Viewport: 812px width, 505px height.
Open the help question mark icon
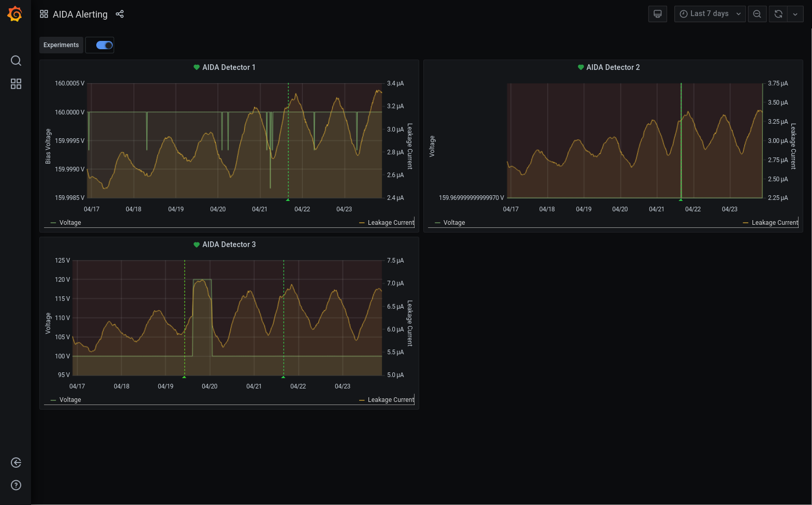coord(16,485)
